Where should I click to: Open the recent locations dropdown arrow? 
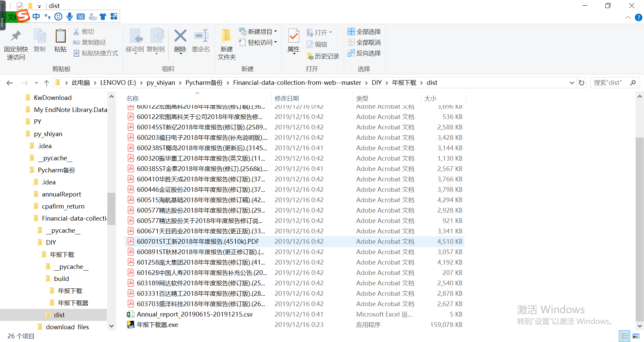coord(36,83)
